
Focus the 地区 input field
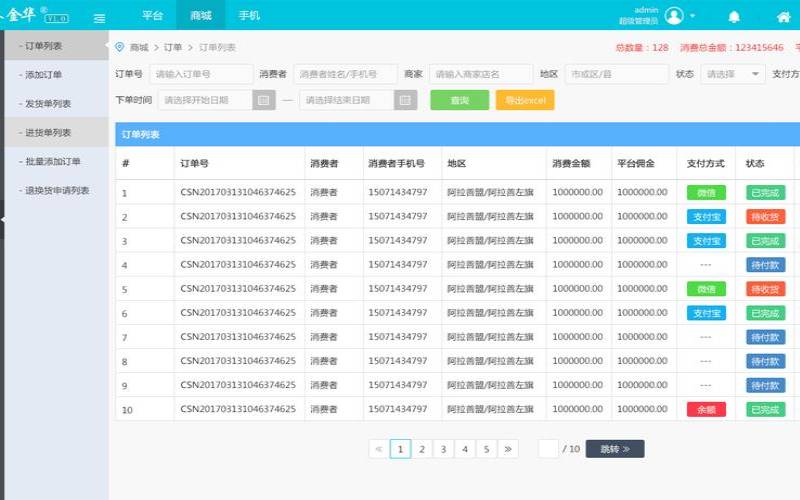tap(616, 74)
